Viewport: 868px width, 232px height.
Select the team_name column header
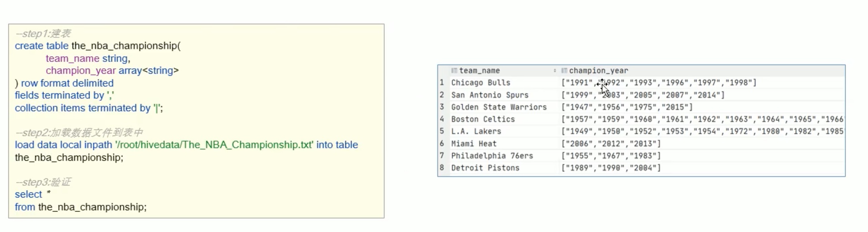pyautogui.click(x=504, y=70)
